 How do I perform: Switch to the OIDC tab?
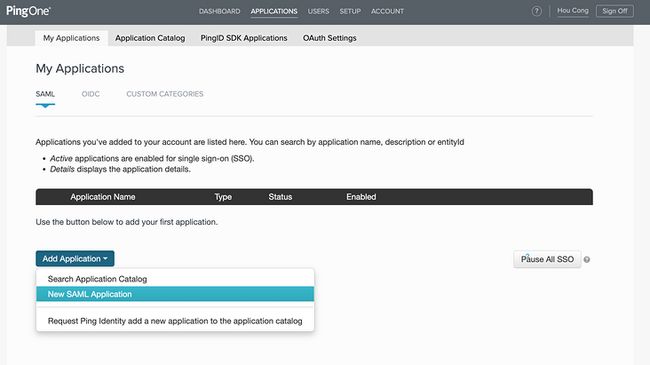pos(90,94)
